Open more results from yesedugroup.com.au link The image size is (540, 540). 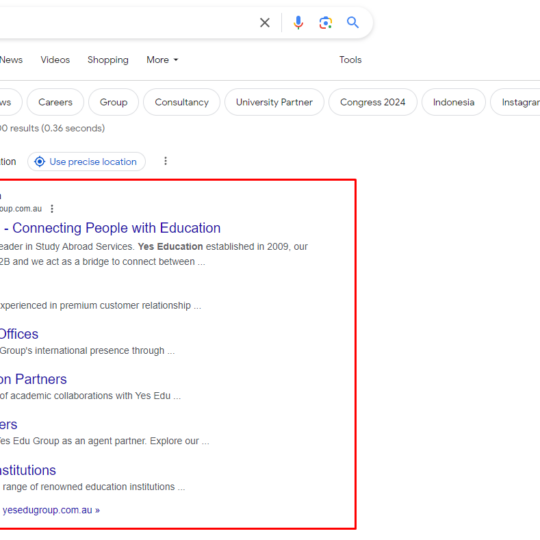coord(51,510)
